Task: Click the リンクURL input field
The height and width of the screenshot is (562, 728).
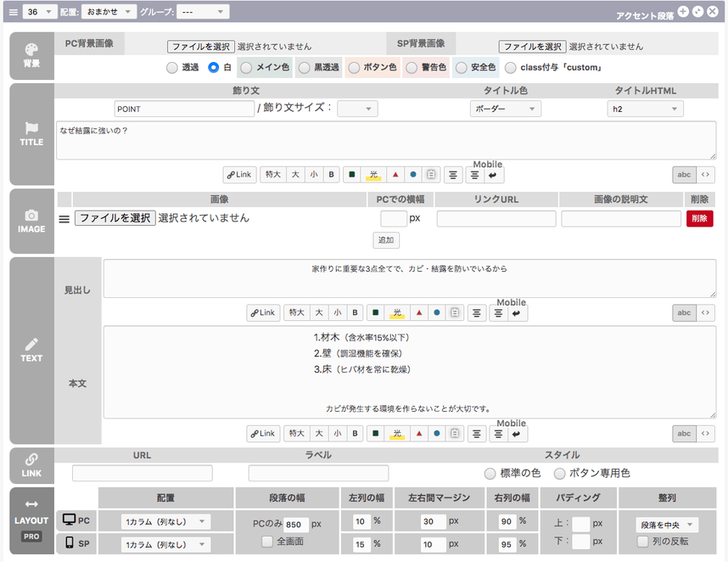Action: point(496,219)
